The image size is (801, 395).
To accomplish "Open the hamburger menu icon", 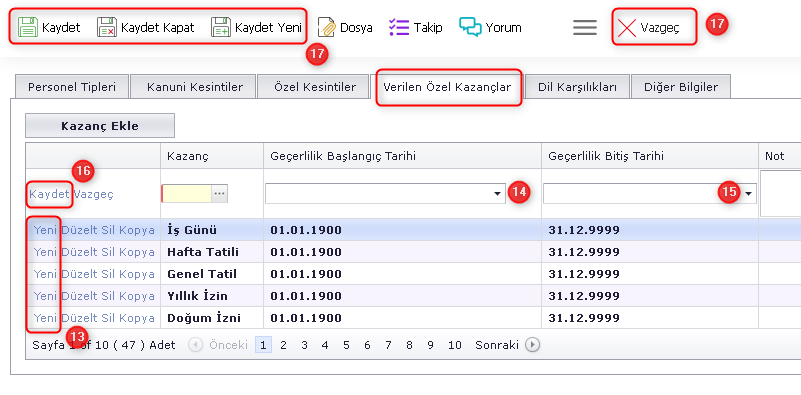I will [585, 27].
